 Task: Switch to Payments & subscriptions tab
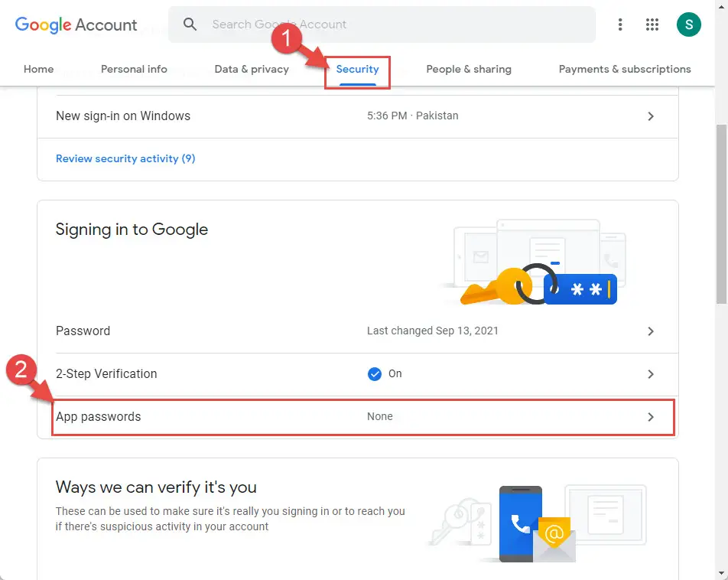[x=625, y=69]
